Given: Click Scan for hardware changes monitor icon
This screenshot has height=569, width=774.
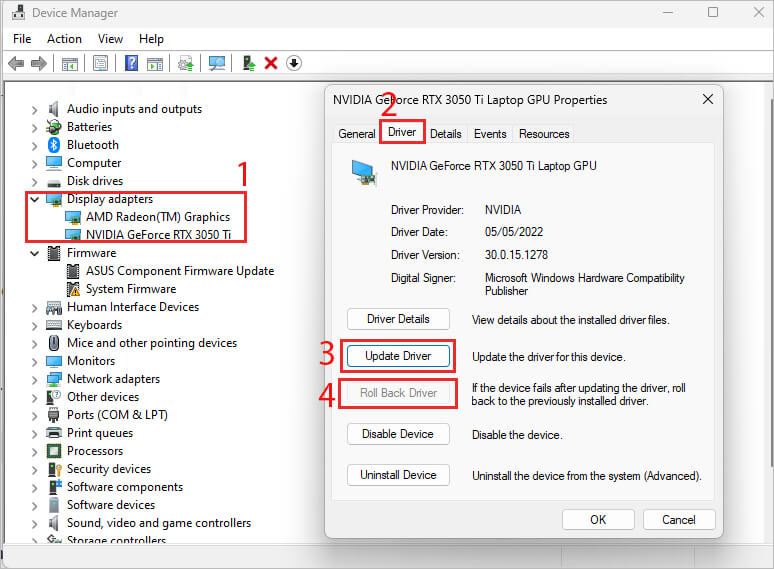Looking at the screenshot, I should coord(217,63).
